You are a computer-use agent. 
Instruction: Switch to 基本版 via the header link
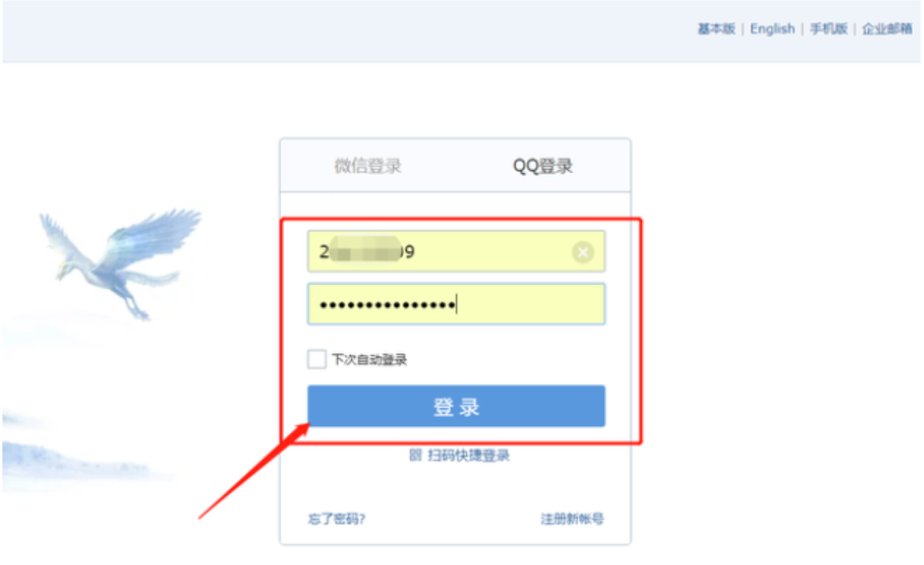point(716,28)
